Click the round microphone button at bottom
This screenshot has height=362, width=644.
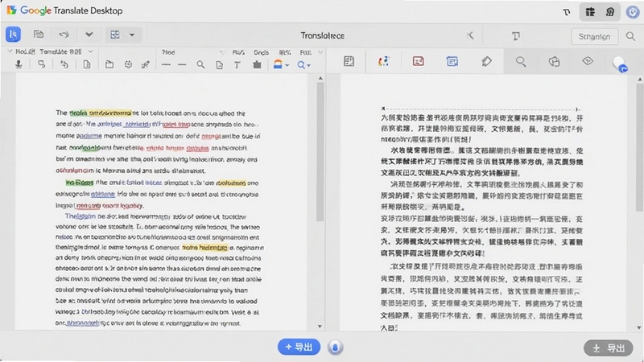coord(335,348)
